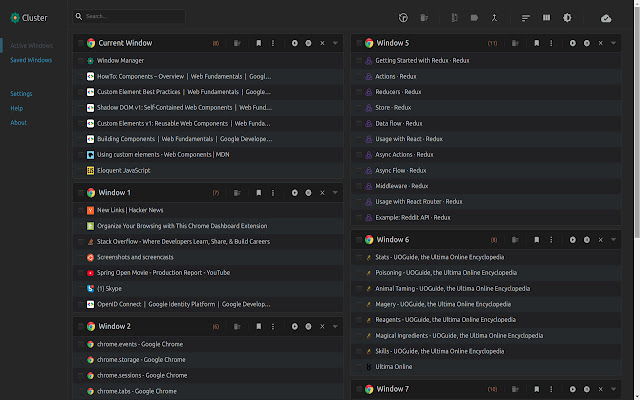
Task: Click the cloud sync icon in top toolbar
Action: [x=606, y=18]
